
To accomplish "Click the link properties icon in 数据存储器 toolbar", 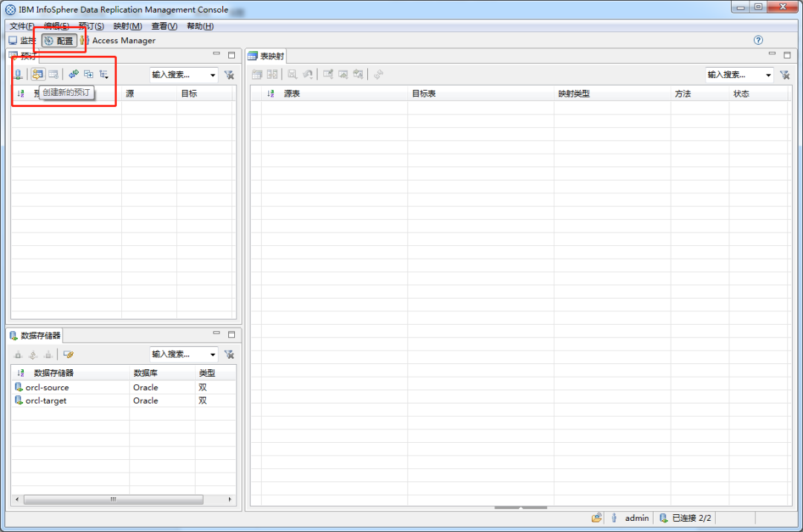I will click(x=68, y=354).
